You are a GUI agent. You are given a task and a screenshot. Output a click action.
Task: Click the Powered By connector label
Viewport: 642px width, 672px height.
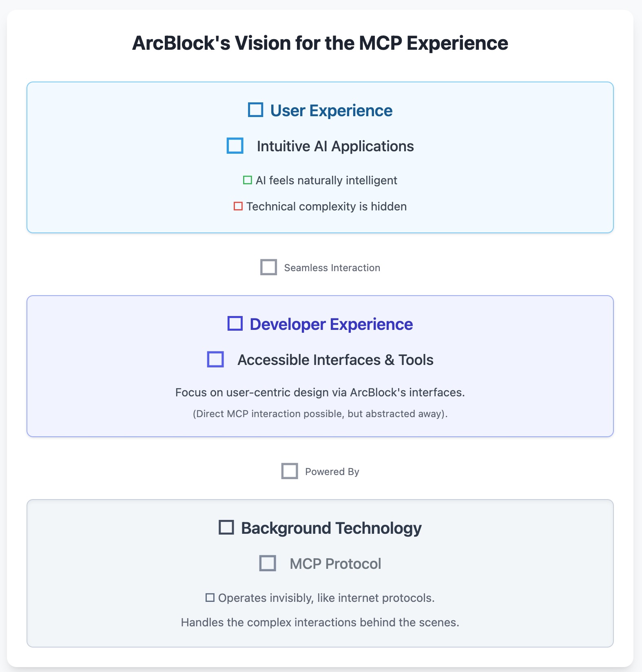click(x=332, y=472)
